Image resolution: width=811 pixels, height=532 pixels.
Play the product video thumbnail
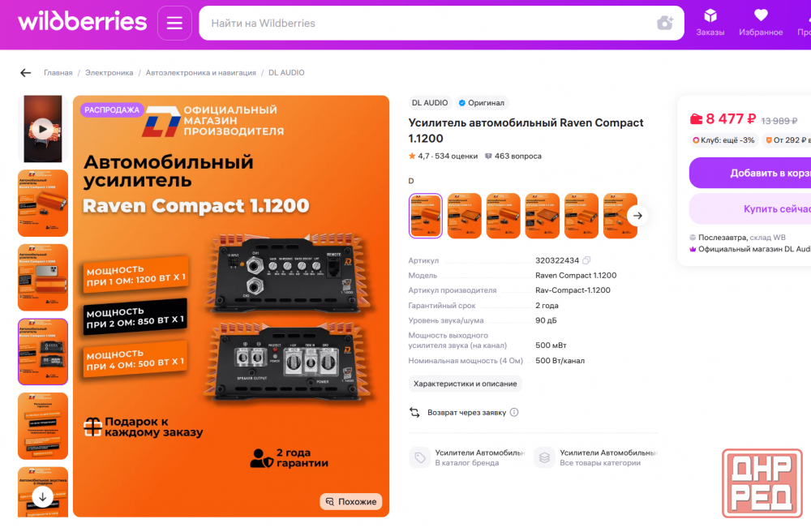point(43,129)
